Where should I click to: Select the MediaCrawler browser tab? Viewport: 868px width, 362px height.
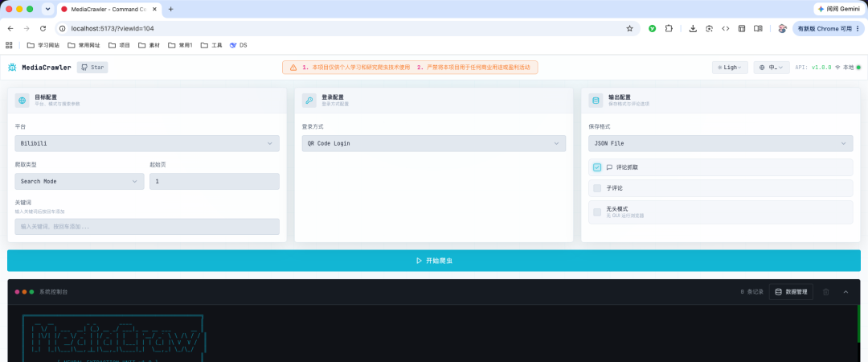tap(108, 9)
